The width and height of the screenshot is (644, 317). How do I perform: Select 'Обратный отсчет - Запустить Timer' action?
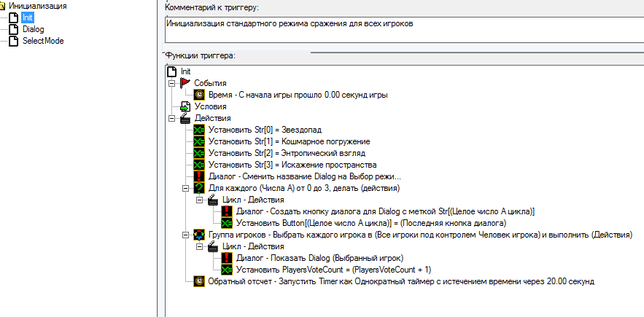401,281
